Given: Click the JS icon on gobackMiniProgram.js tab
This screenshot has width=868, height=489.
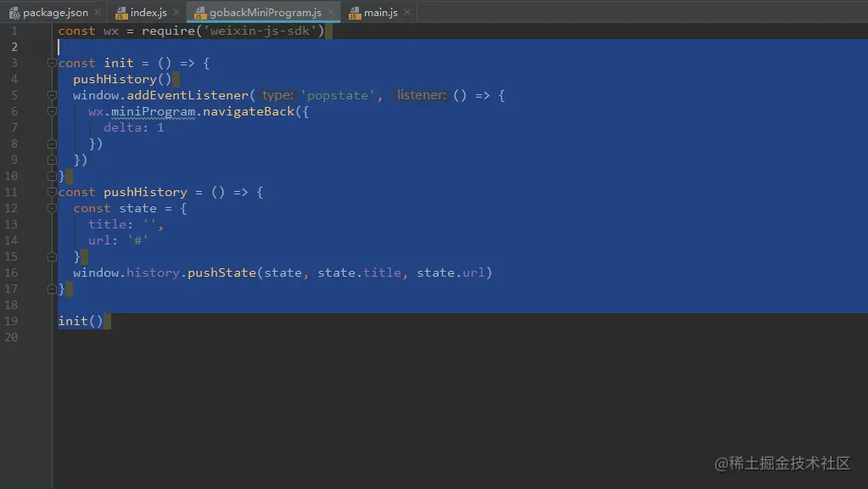Looking at the screenshot, I should 200,12.
